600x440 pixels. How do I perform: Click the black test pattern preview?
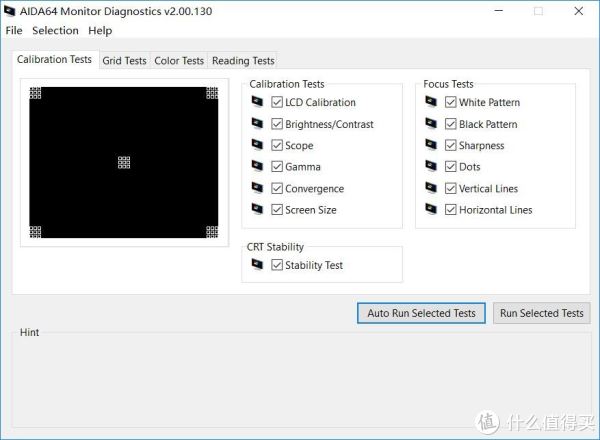coord(124,163)
